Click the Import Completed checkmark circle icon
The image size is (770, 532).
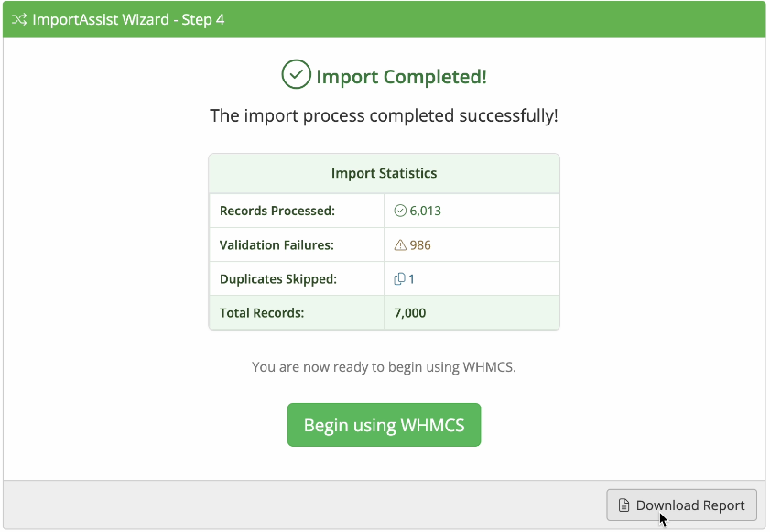296,74
